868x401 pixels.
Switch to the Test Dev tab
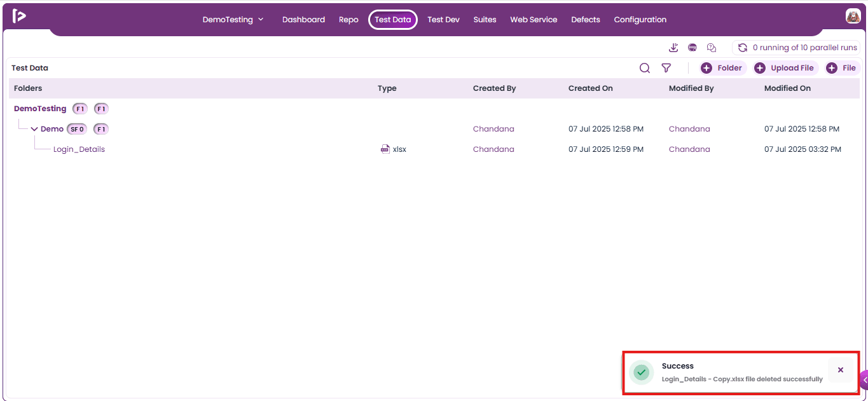443,20
